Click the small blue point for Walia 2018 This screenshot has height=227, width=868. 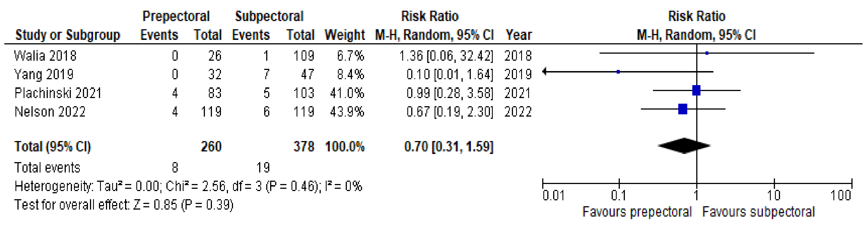pos(707,53)
